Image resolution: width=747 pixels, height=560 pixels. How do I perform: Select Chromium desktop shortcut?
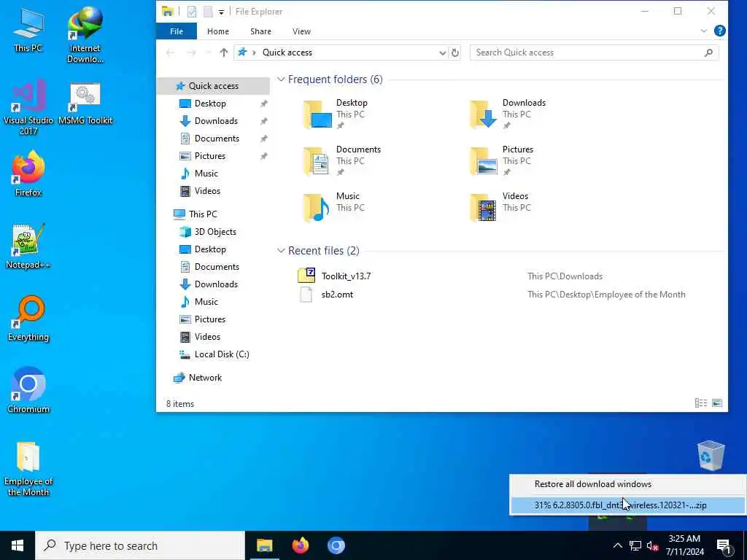tap(28, 391)
